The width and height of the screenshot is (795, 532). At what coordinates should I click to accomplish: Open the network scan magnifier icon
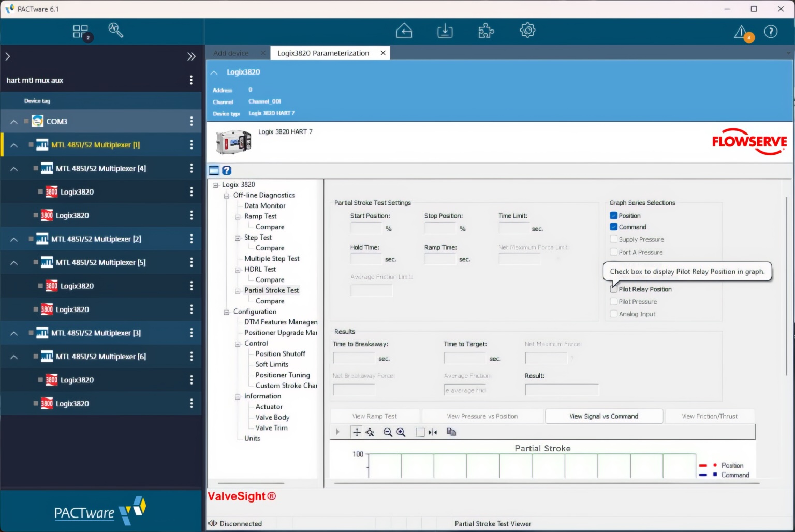[115, 30]
